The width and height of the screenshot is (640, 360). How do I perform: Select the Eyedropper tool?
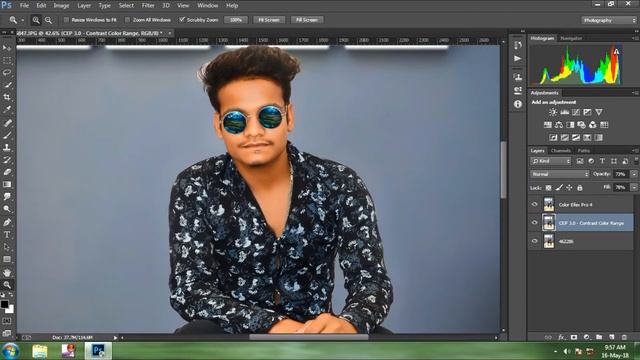(x=7, y=110)
